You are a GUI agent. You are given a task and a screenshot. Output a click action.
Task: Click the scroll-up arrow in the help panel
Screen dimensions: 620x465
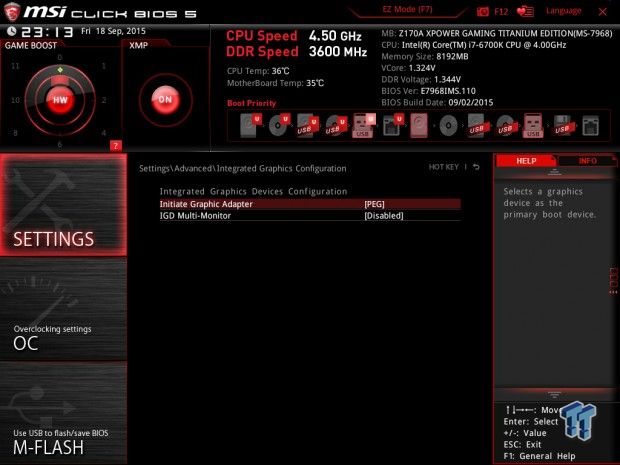[x=554, y=172]
